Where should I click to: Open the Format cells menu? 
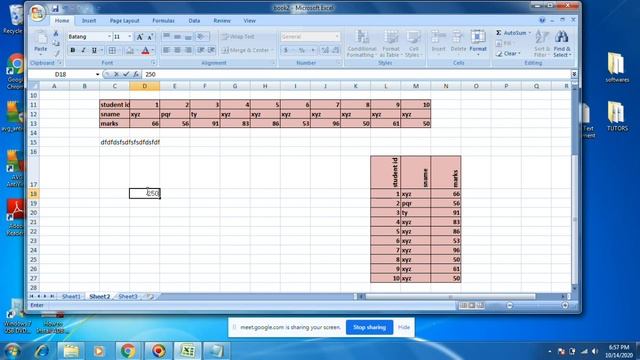(x=478, y=42)
